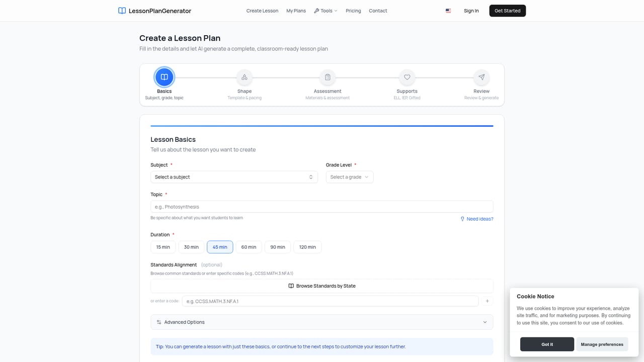644x362 pixels.
Task: Accept cookies with Got it
Action: pos(547,344)
